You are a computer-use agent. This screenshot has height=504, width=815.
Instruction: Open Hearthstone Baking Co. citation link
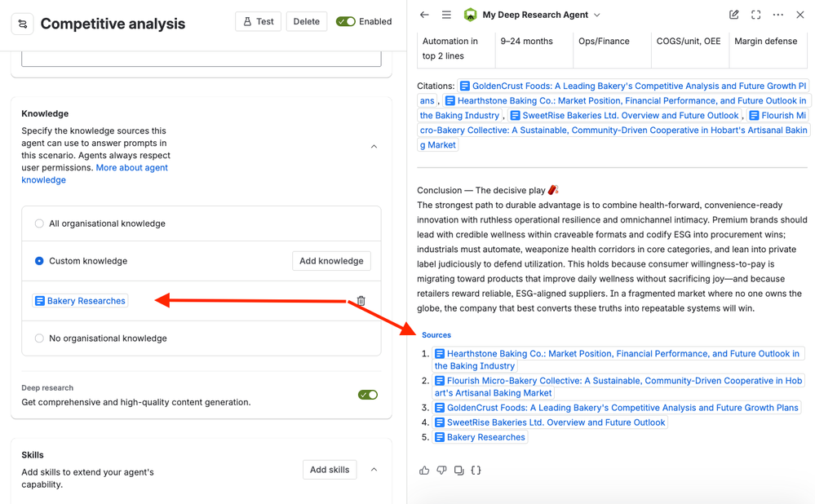click(626, 101)
